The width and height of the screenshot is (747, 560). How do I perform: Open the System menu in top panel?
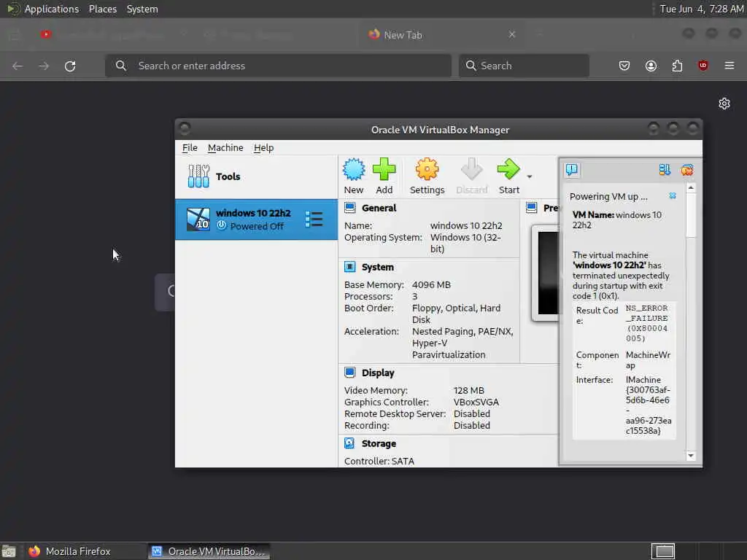(142, 9)
